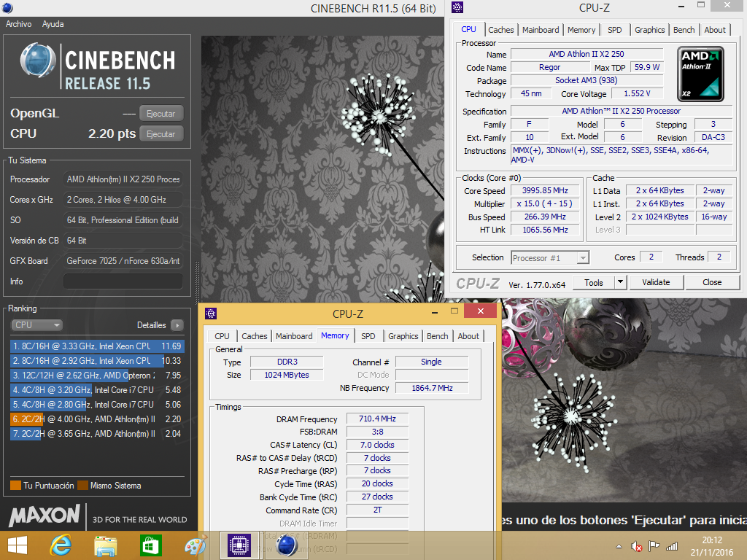Viewport: 747px width, 560px height.
Task: Switch to Mainboard tab in top CPU-Z
Action: pyautogui.click(x=541, y=29)
